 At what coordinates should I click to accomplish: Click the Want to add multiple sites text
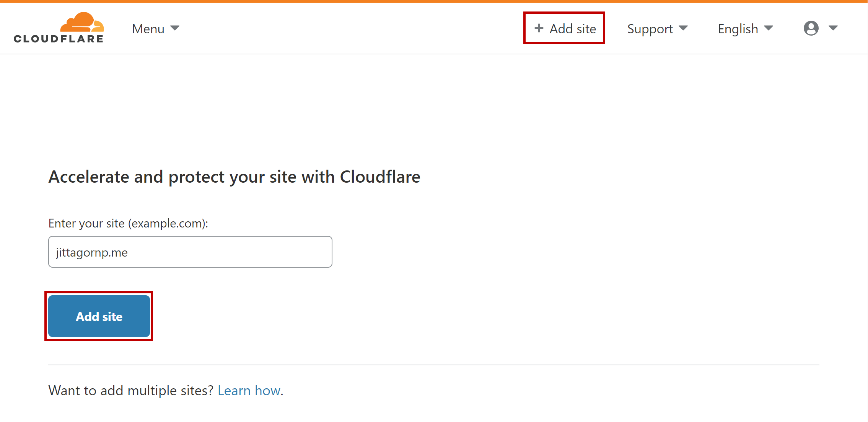point(131,391)
